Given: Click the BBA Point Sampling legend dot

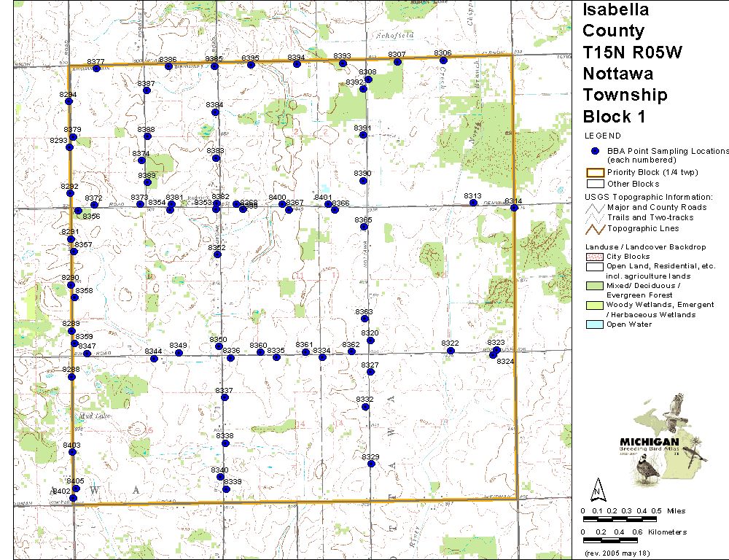Looking at the screenshot, I should point(595,151).
